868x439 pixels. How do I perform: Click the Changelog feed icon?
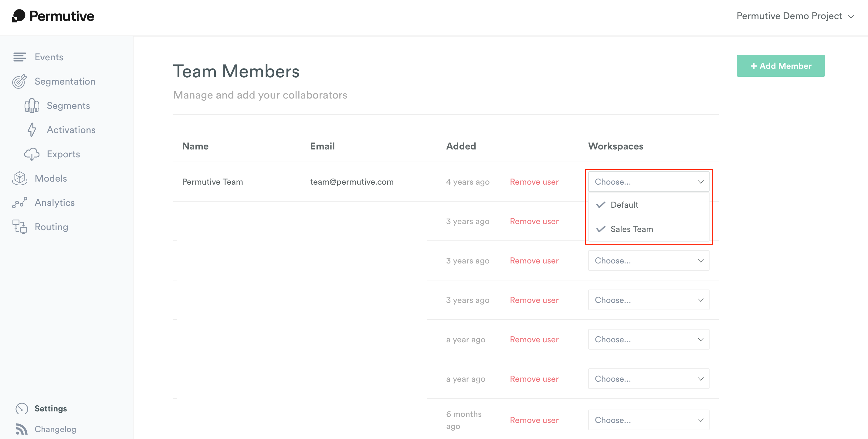coord(22,429)
